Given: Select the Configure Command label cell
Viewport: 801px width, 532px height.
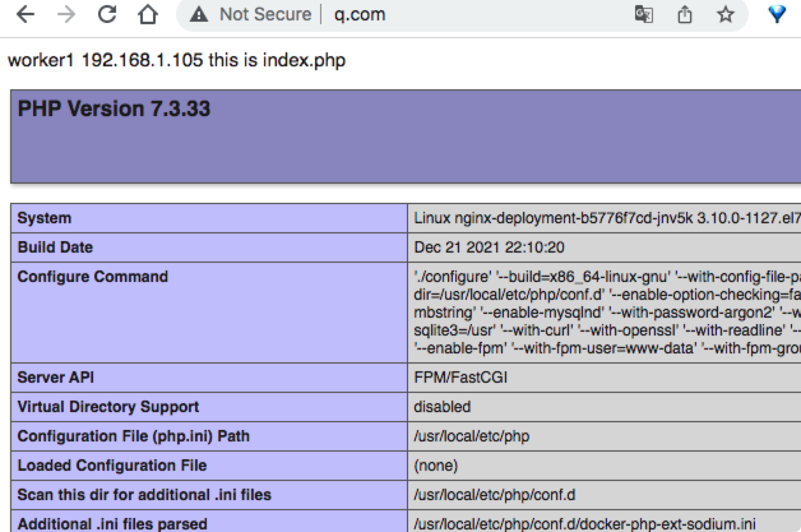Looking at the screenshot, I should coord(93,277).
